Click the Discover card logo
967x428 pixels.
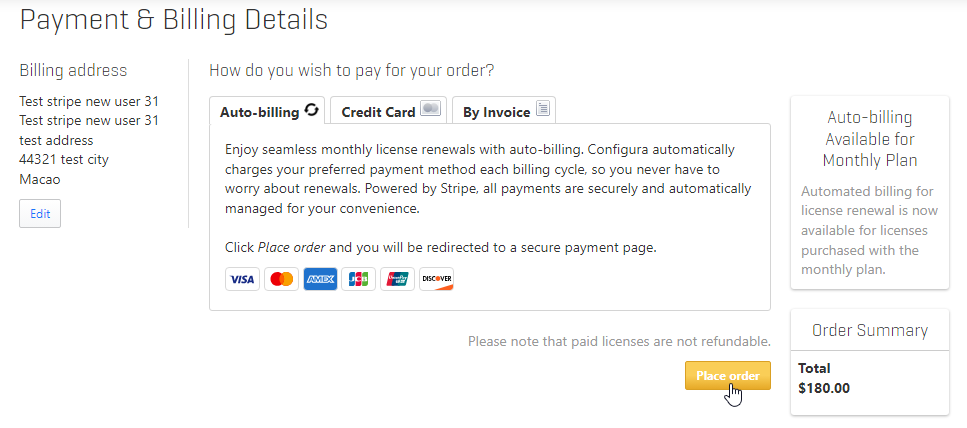(x=437, y=279)
